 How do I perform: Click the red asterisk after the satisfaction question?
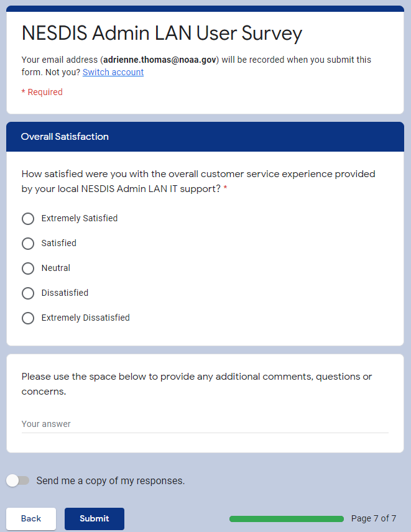(x=225, y=189)
